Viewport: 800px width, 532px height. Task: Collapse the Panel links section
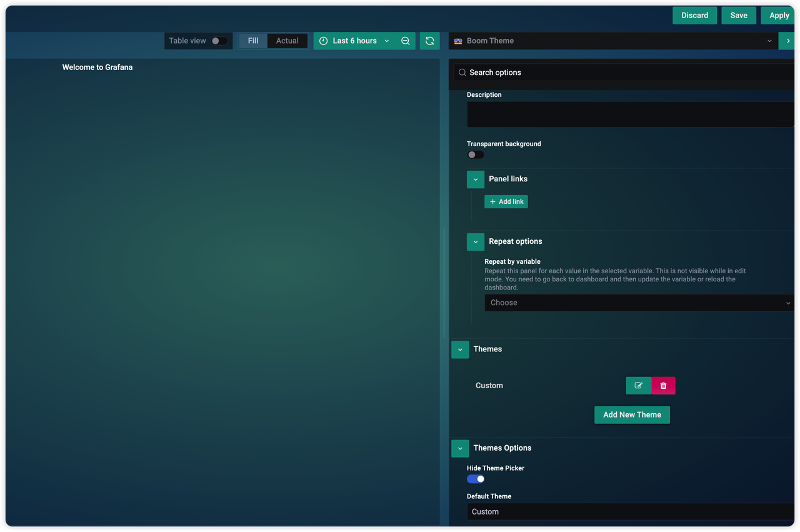point(476,179)
